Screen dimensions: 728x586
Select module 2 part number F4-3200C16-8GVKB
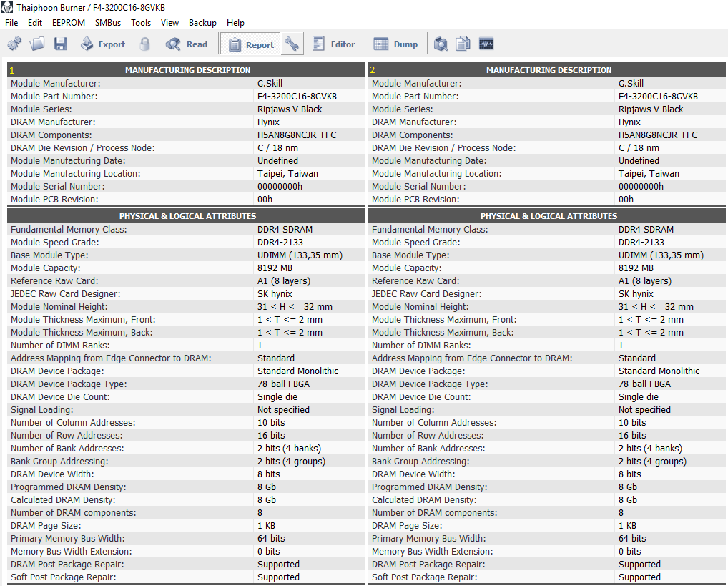(658, 96)
